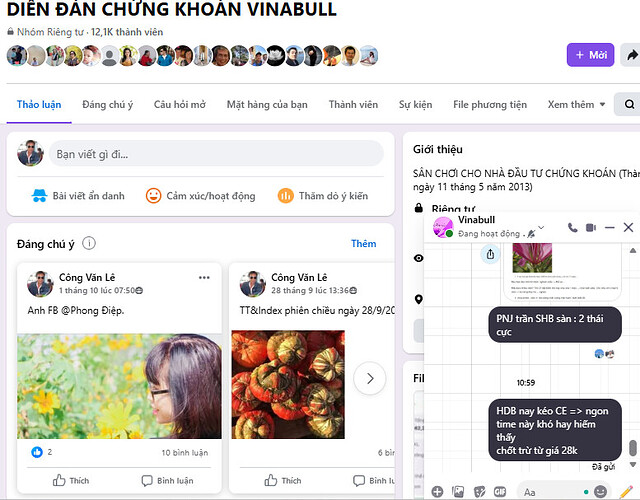
Task: Open Câu hỏi mở tab
Action: 180,105
